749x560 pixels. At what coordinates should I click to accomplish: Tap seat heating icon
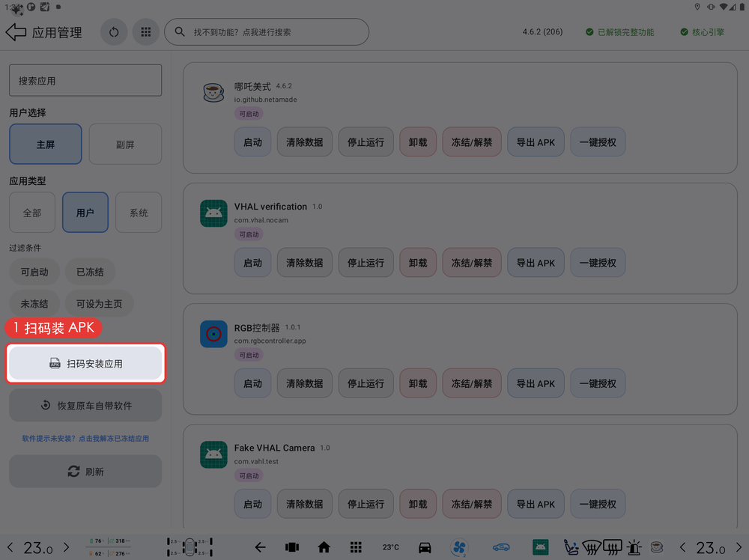pyautogui.click(x=571, y=547)
